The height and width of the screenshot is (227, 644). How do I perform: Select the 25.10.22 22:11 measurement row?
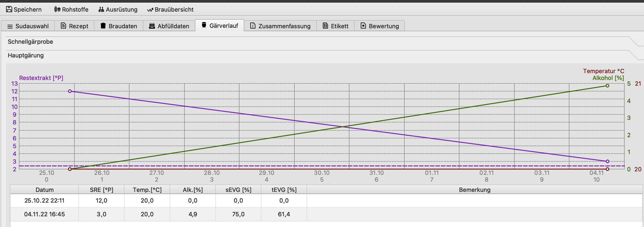click(45, 201)
